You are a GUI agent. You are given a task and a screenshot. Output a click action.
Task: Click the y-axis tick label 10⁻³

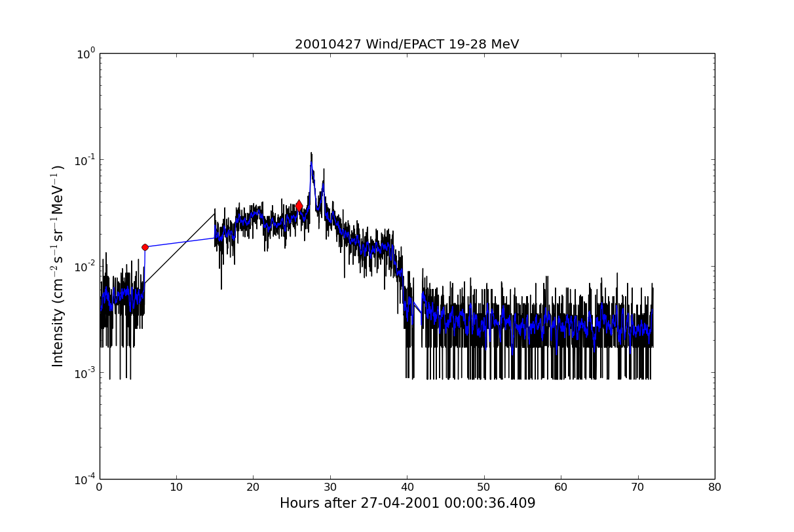(x=86, y=373)
